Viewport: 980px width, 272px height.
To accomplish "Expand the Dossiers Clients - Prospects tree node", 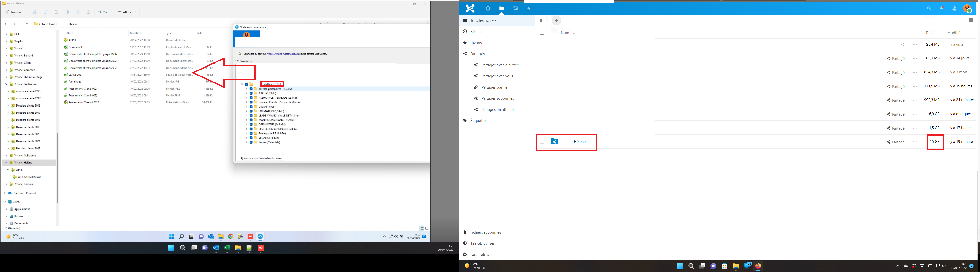I will click(x=246, y=102).
